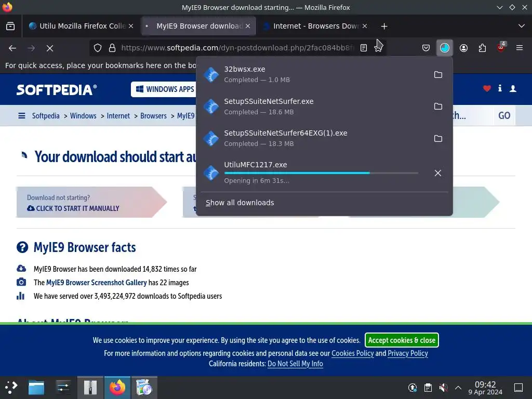Open the Firefox hamburger application menu
Viewport: 532px width, 399px height.
click(520, 48)
